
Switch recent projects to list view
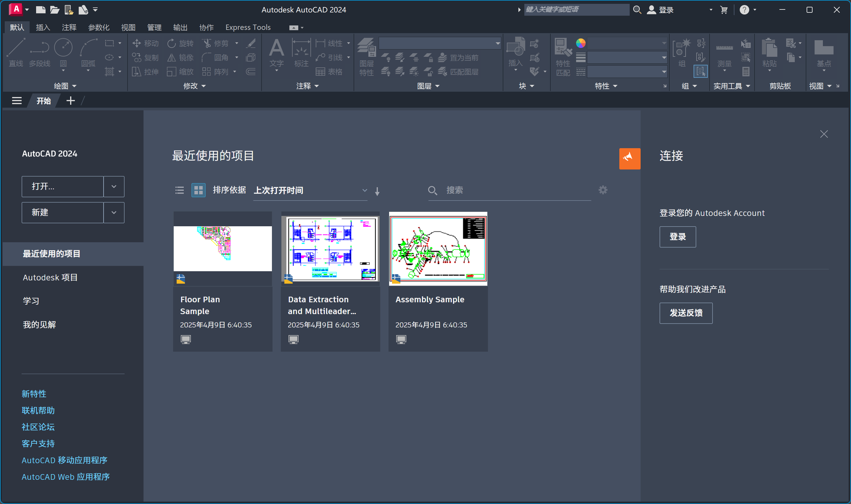pos(179,190)
